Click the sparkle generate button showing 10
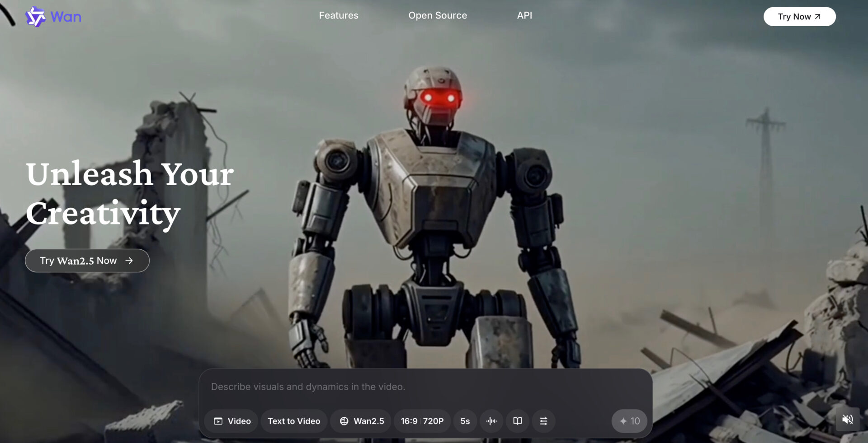Viewport: 868px width, 443px height. [629, 421]
